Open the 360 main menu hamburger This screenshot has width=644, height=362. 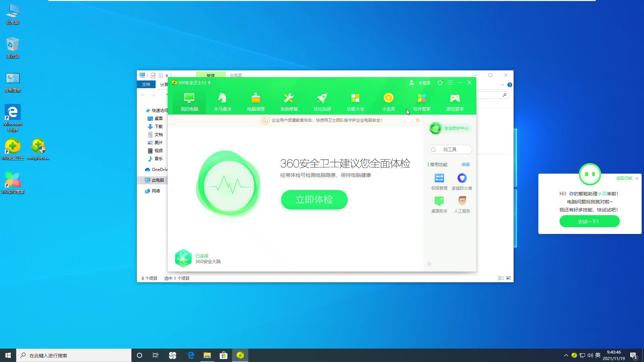[450, 83]
